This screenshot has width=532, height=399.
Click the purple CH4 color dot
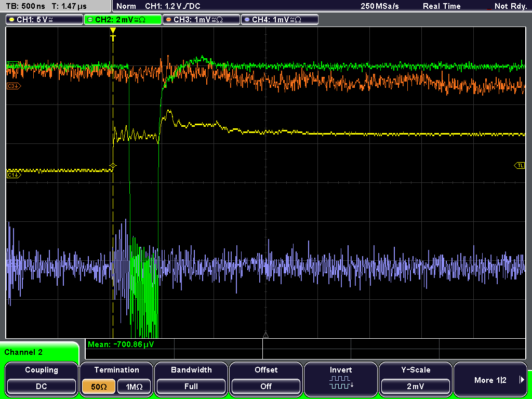pos(247,20)
